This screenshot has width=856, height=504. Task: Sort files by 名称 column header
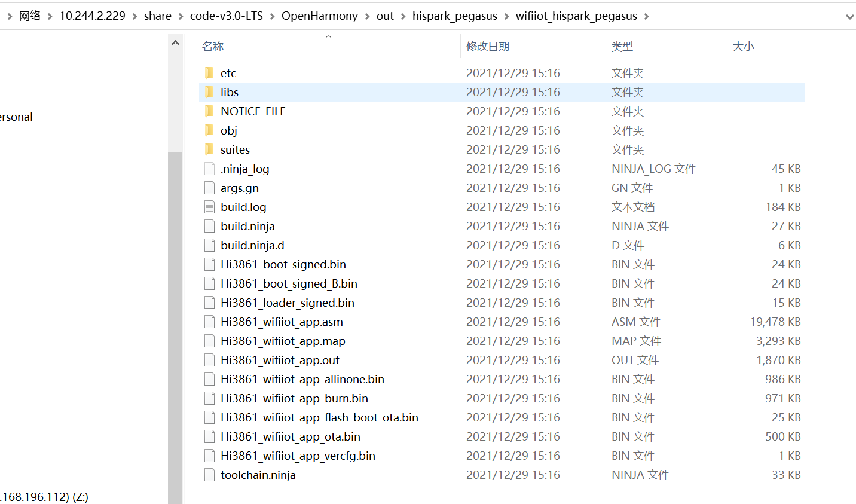pyautogui.click(x=213, y=47)
